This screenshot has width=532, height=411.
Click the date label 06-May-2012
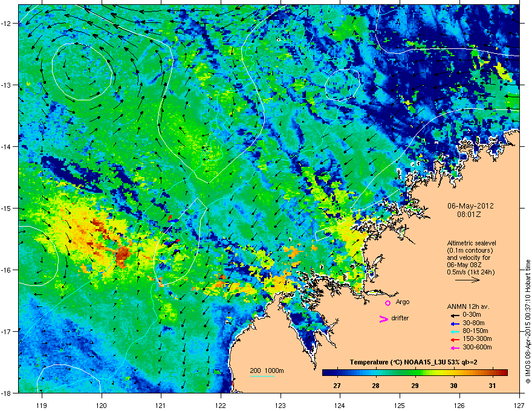point(470,206)
